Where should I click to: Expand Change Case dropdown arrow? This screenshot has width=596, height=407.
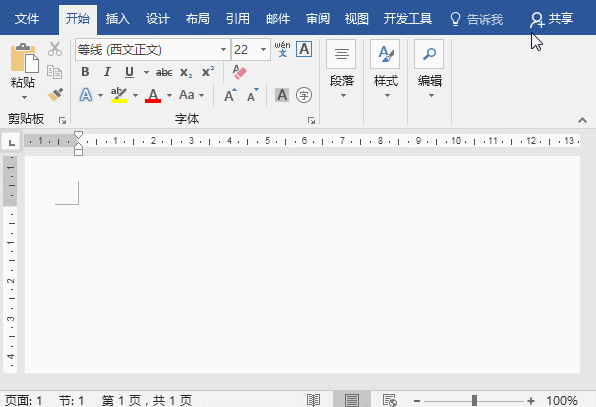point(201,95)
